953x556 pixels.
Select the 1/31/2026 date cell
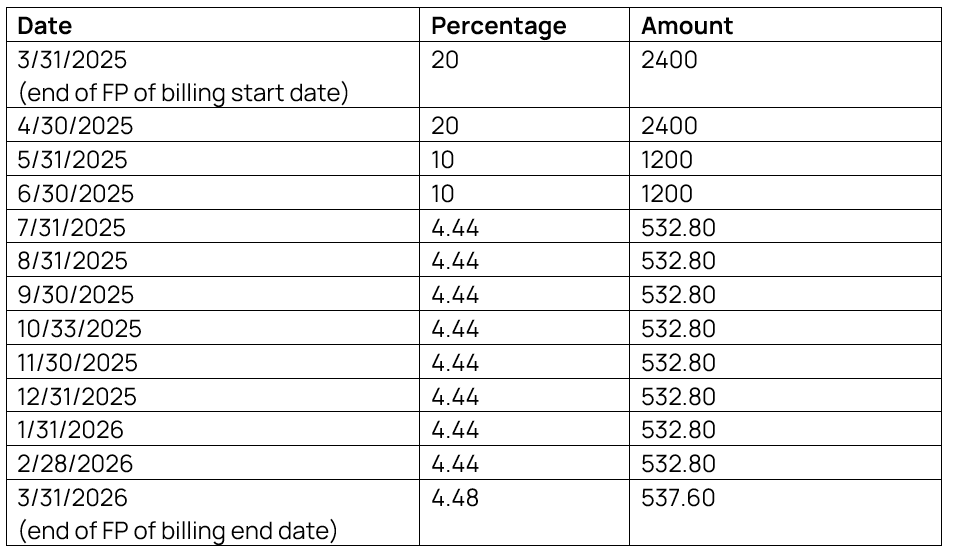pos(72,430)
